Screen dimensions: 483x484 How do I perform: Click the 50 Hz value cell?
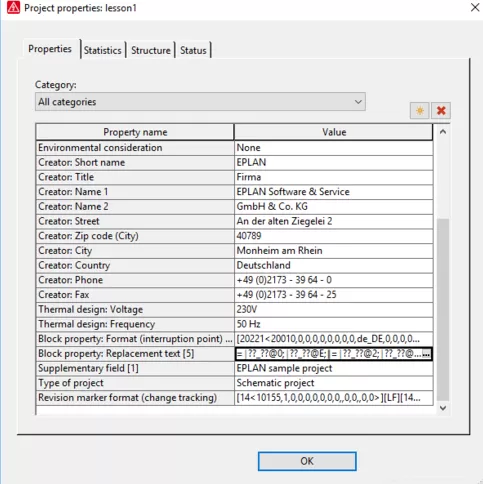tap(334, 324)
